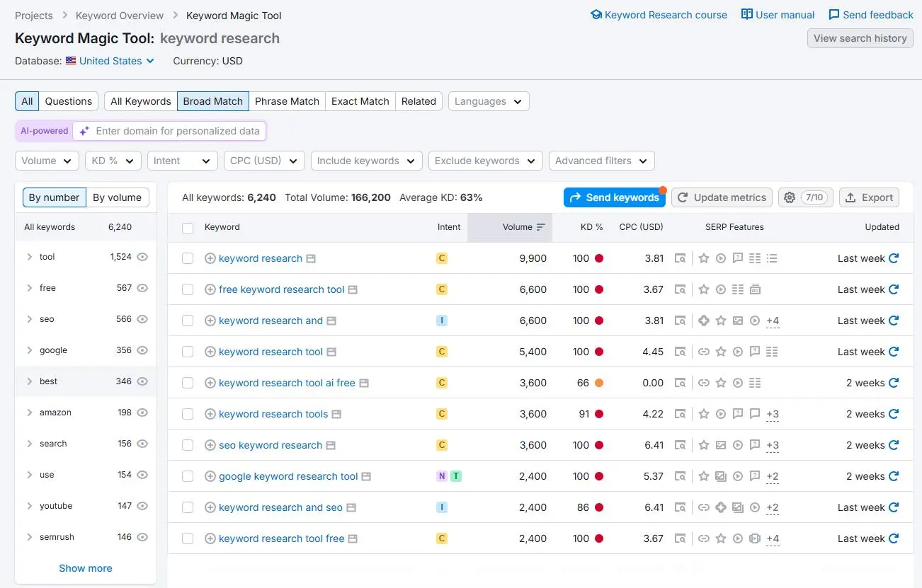
Task: Toggle the eye icon for tool group
Action: point(142,257)
